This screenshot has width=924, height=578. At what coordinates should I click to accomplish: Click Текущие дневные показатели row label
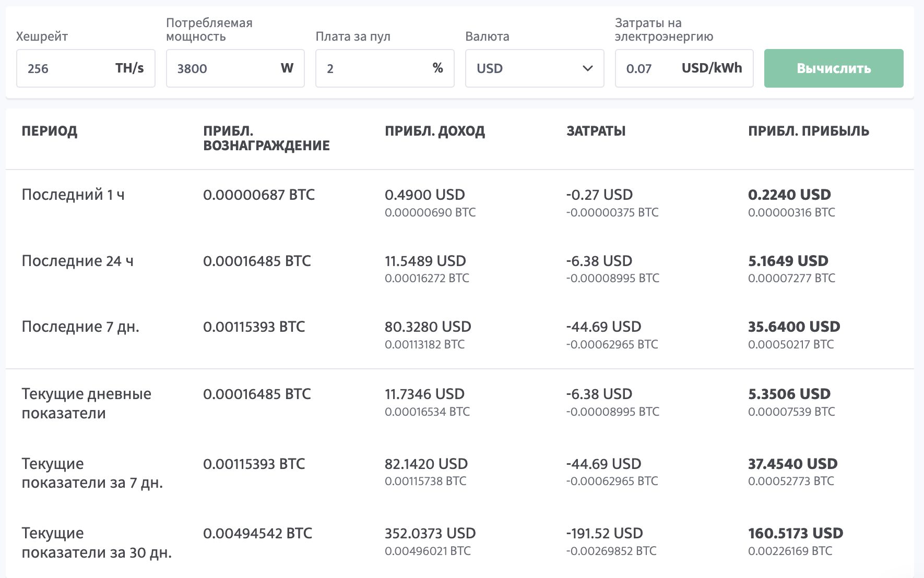(x=86, y=403)
